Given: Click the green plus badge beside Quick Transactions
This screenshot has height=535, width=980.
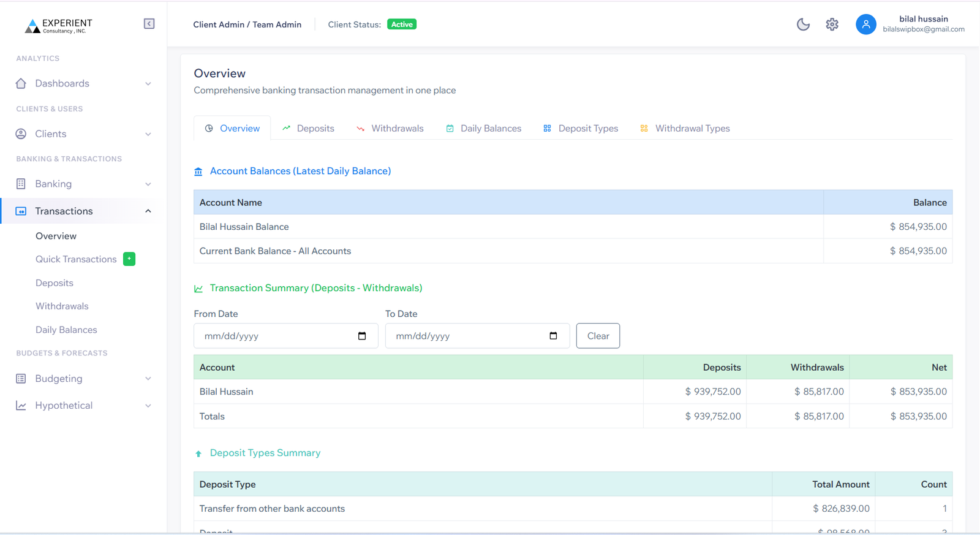Looking at the screenshot, I should point(129,259).
